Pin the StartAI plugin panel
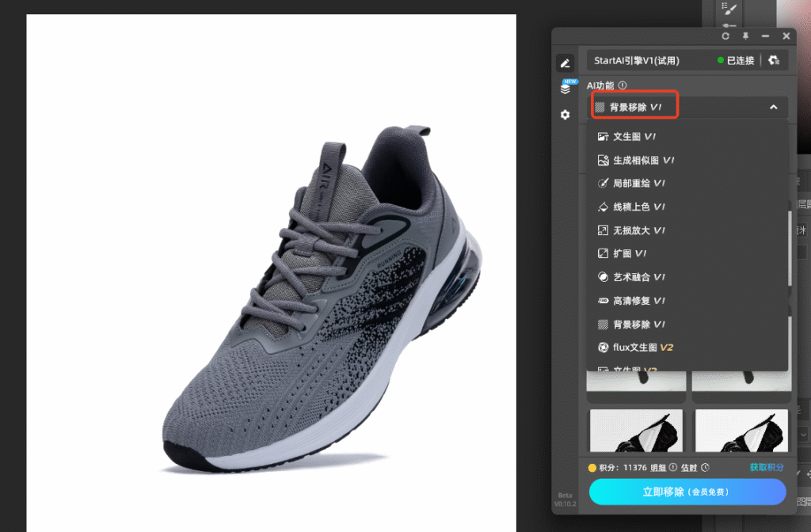The height and width of the screenshot is (532, 811). click(745, 36)
